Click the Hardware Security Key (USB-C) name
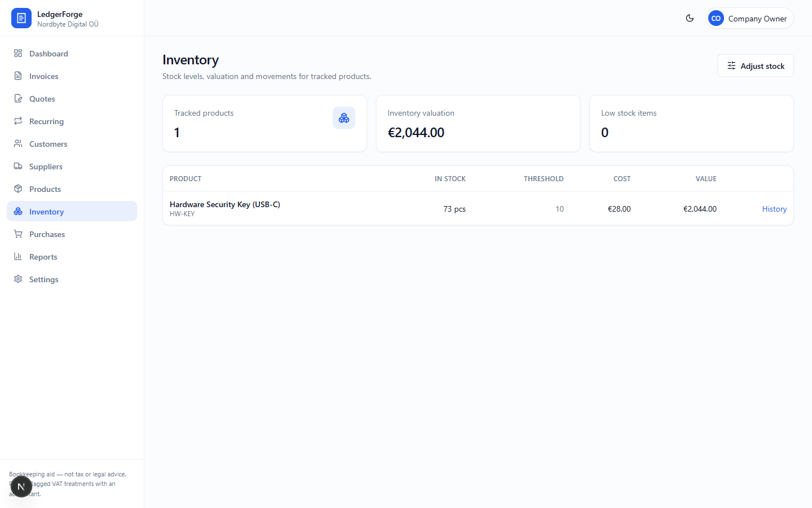 click(225, 204)
